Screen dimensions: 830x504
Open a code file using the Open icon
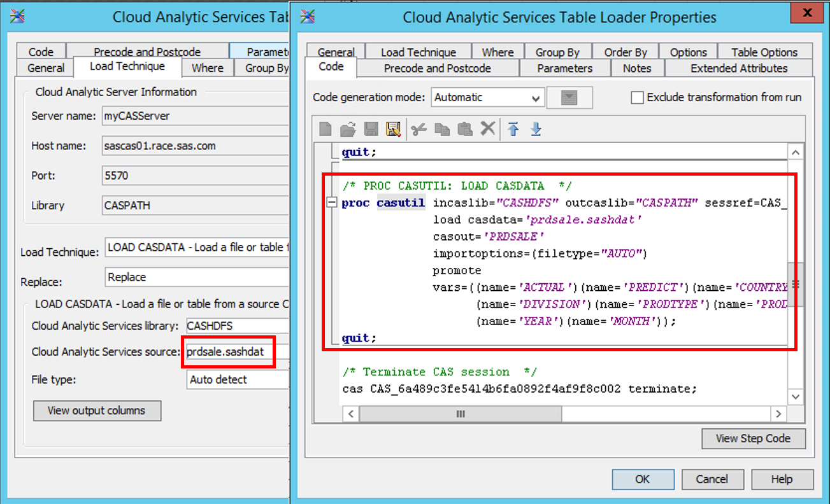point(348,129)
